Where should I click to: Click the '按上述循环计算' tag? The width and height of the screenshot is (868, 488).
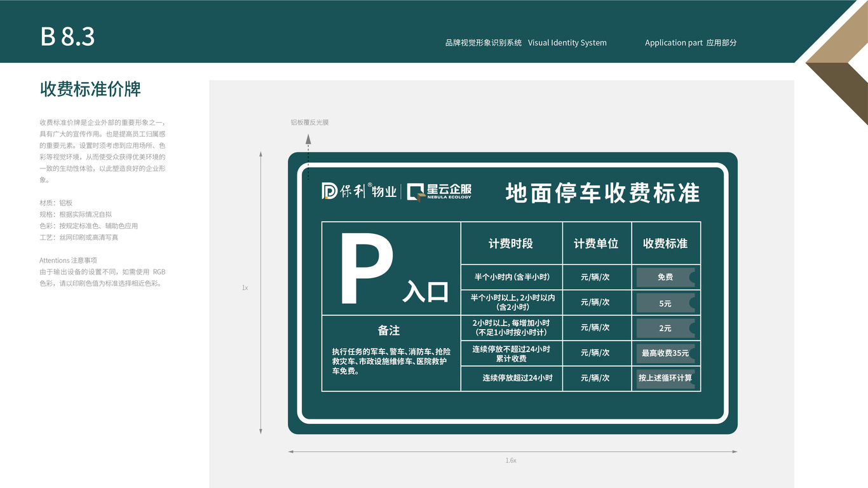tap(665, 378)
